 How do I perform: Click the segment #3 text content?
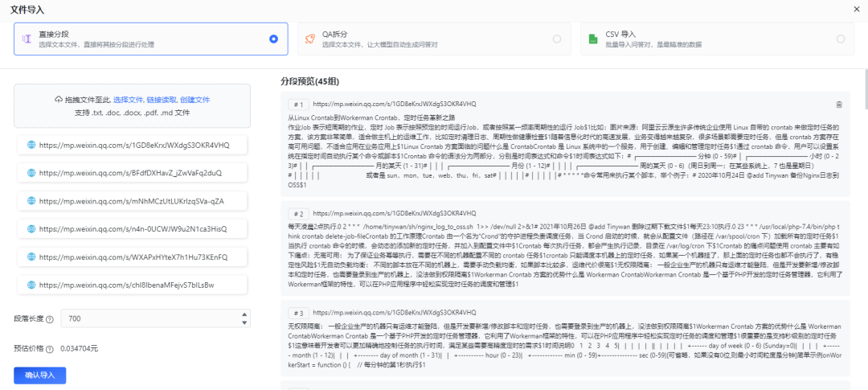[565, 346]
